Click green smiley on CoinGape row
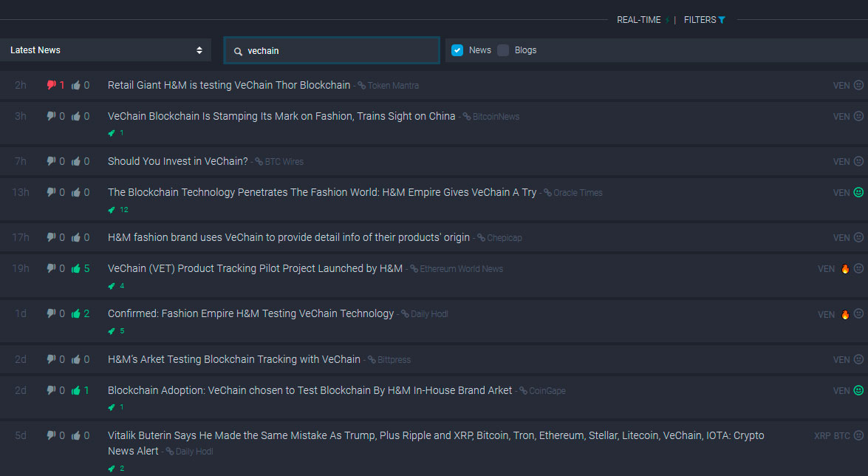Viewport: 868px width, 476px height. [858, 390]
